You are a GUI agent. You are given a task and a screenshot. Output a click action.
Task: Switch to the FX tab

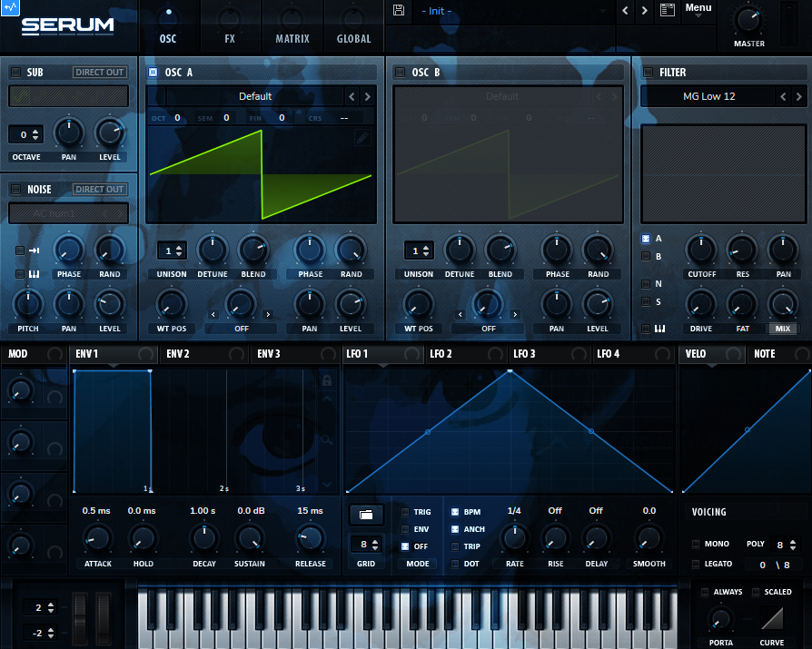pyautogui.click(x=230, y=26)
